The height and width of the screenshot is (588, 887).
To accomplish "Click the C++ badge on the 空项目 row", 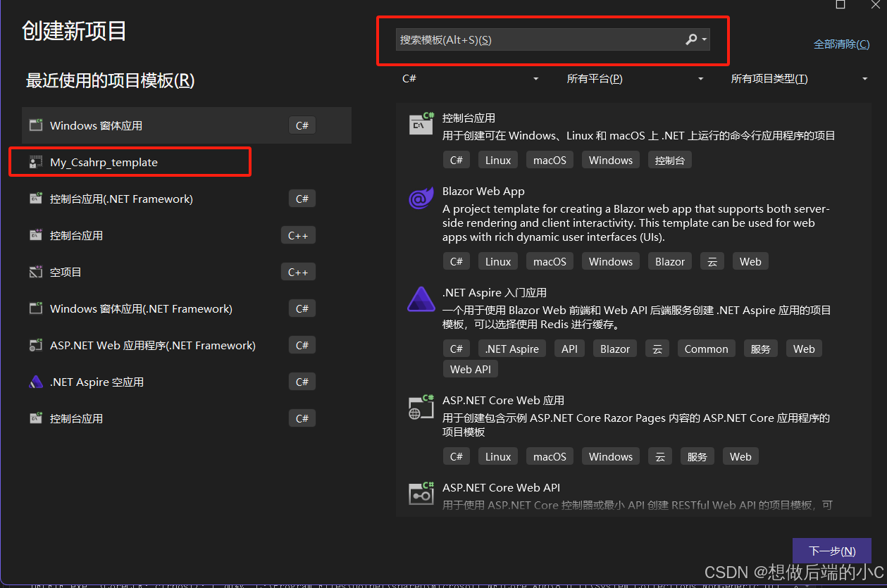I will [298, 272].
